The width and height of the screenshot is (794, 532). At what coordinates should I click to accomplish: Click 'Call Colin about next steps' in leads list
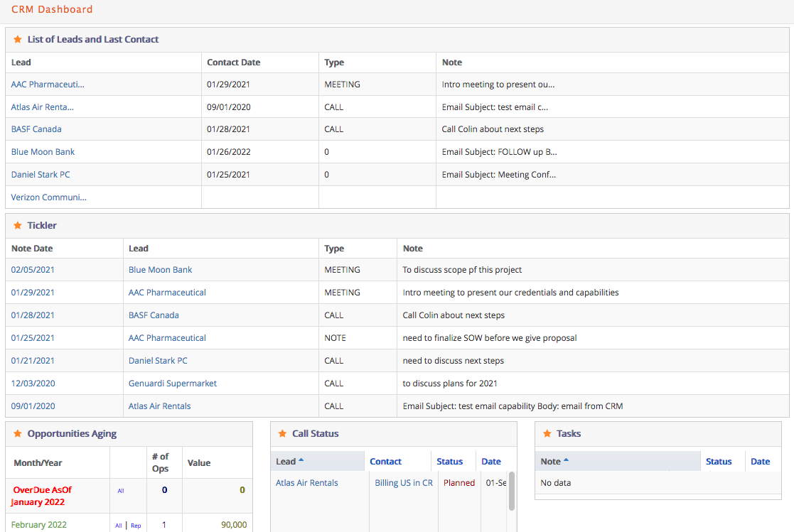pos(493,129)
